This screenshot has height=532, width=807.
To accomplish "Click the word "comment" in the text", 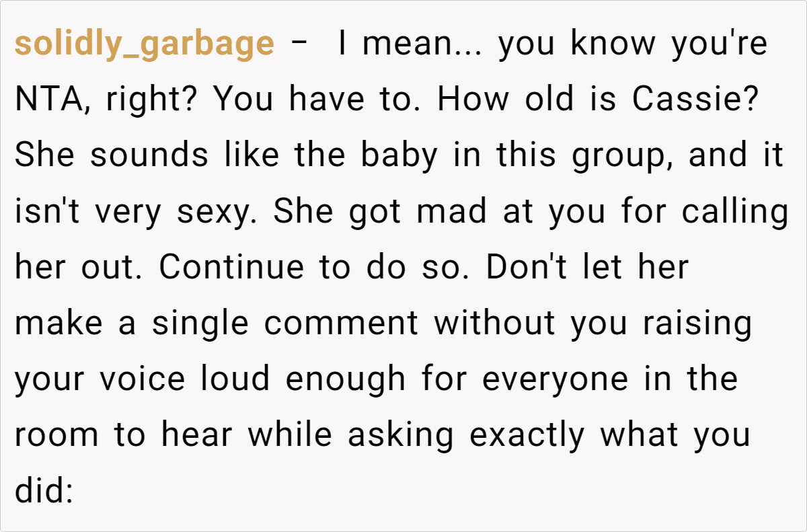I will tap(341, 324).
